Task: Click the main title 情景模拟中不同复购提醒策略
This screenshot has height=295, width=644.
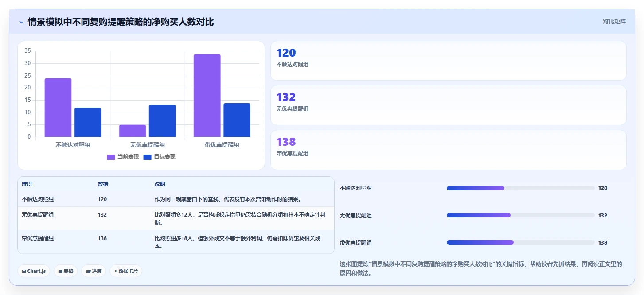Action: tap(121, 22)
